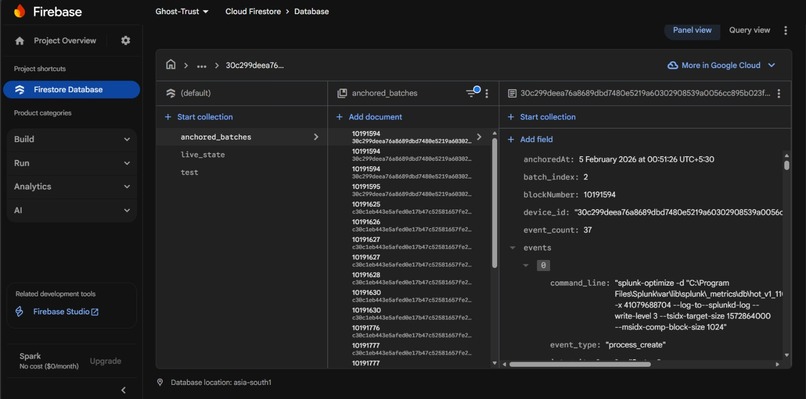Click the first breadcrumb chevron separator

tap(186, 66)
